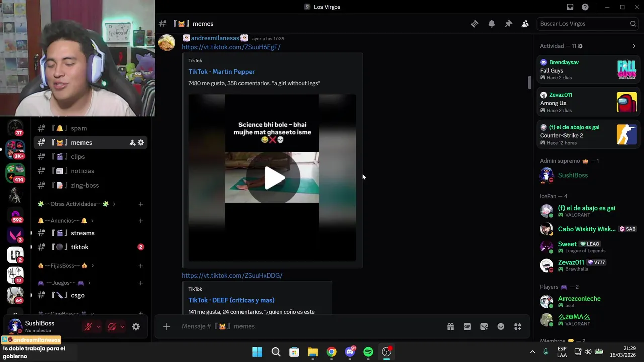The width and height of the screenshot is (644, 362).
Task: Open Help question mark icon
Action: [585, 7]
